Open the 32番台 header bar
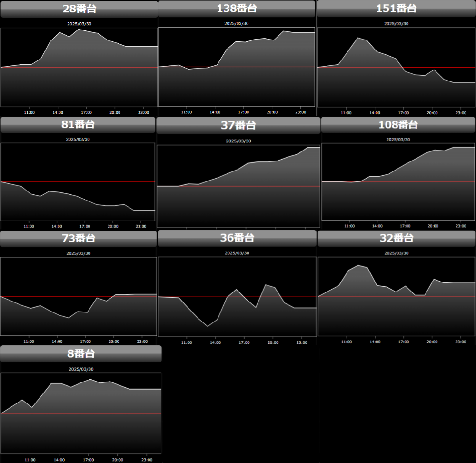Image resolution: width=476 pixels, height=463 pixels. (396, 238)
